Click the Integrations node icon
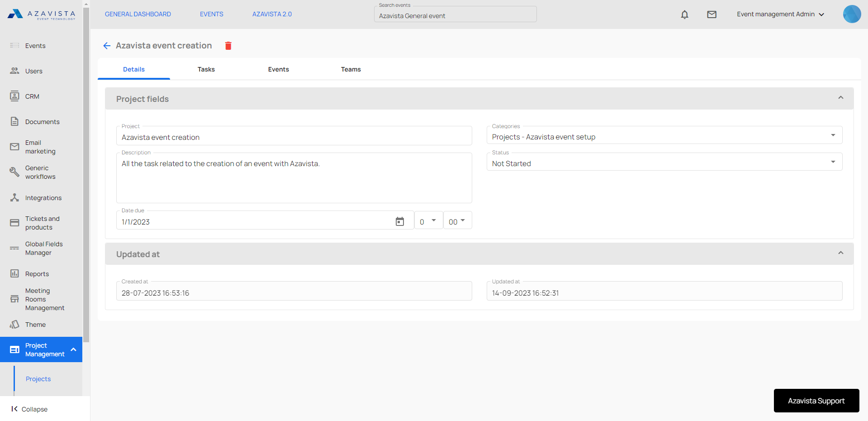Screen dimensions: 868x421 (x=14, y=197)
